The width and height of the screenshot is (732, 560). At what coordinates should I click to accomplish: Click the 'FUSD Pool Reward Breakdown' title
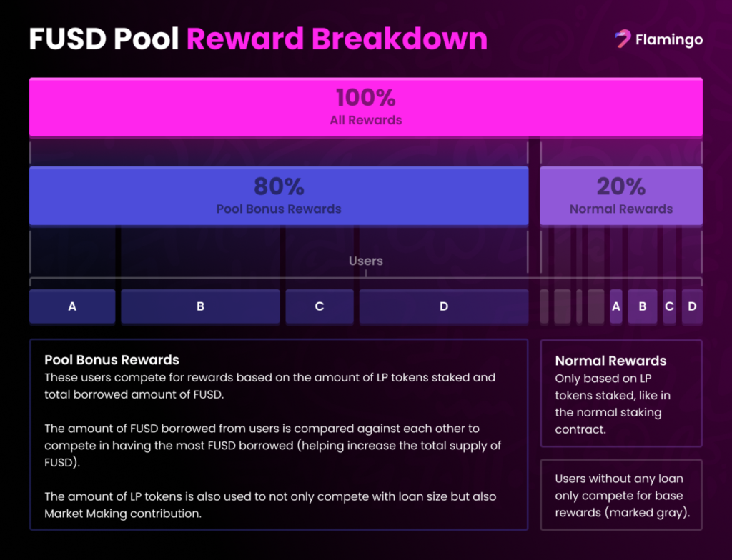coord(258,39)
